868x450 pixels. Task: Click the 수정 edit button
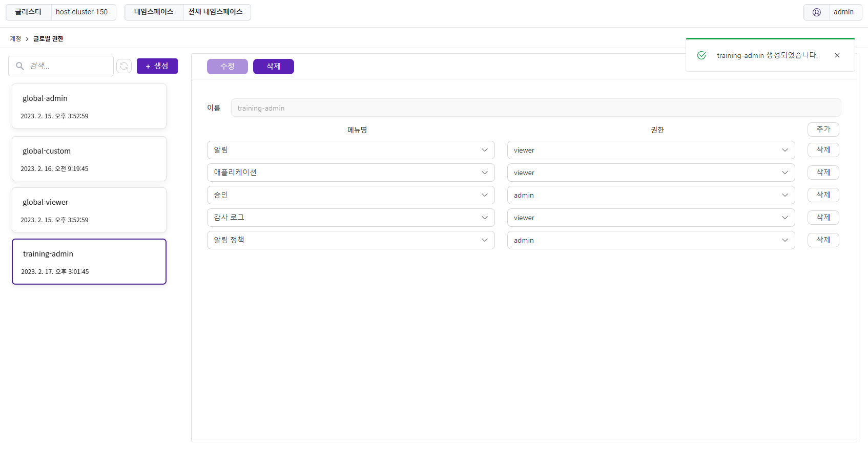point(228,67)
